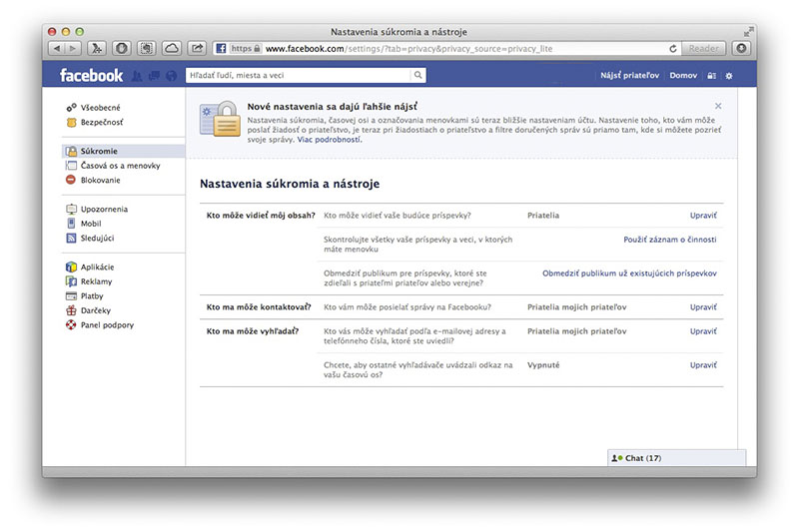Image resolution: width=799 pixels, height=532 pixels.
Task: Open the Share toolbar icon
Action: 197,48
